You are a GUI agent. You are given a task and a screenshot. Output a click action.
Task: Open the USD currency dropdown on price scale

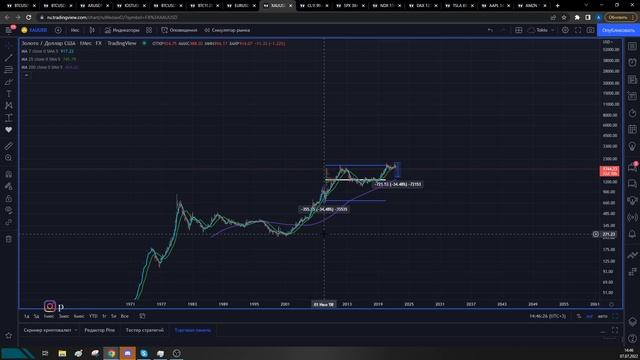click(608, 42)
